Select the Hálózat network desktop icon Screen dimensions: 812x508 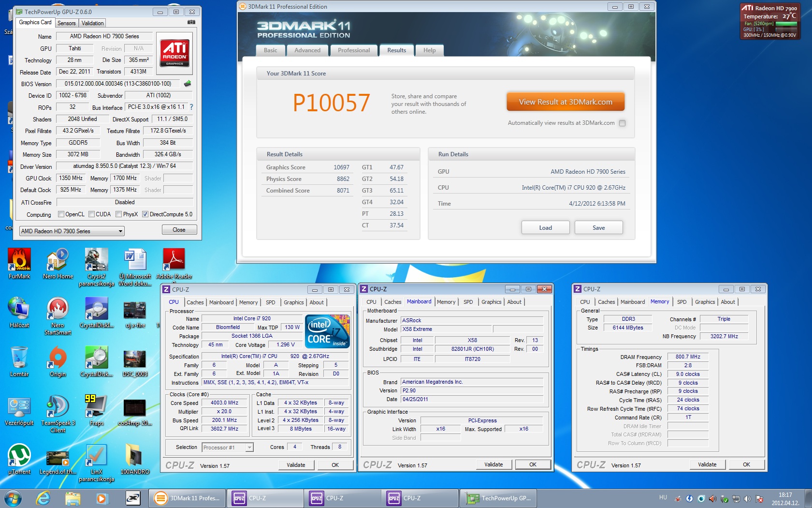(19, 313)
